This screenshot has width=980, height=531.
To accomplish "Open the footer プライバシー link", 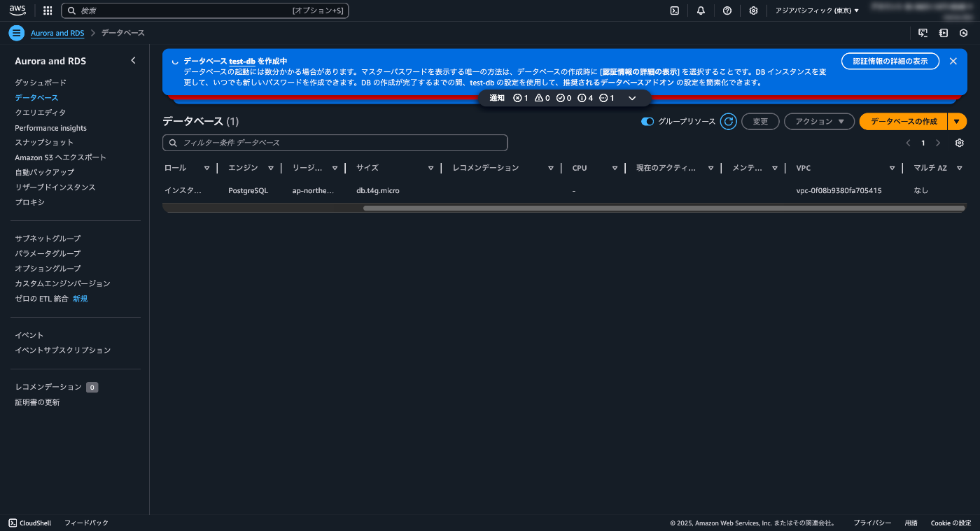I will point(872,523).
